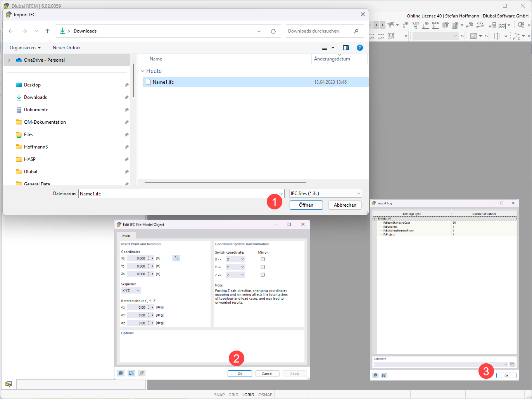Click the show load values (x.xx arrow) toolbar icon
Image resolution: width=532 pixels, height=399 pixels.
(435, 25)
